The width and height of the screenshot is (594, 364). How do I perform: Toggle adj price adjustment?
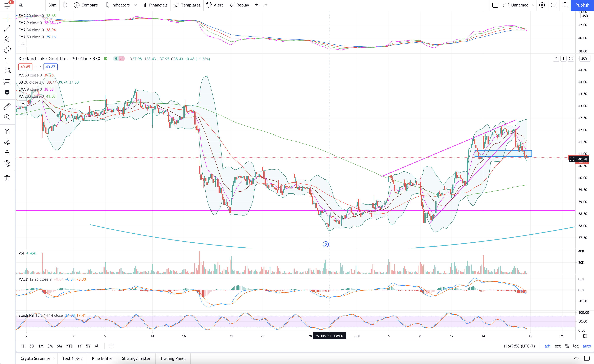point(547,346)
